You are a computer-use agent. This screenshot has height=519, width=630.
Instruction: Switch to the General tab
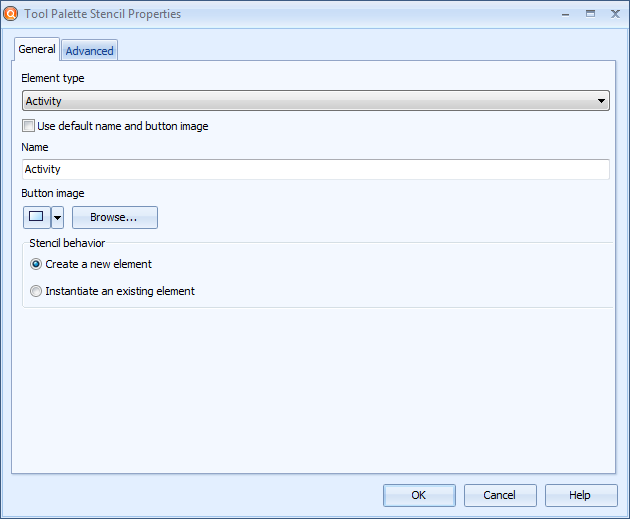(37, 49)
